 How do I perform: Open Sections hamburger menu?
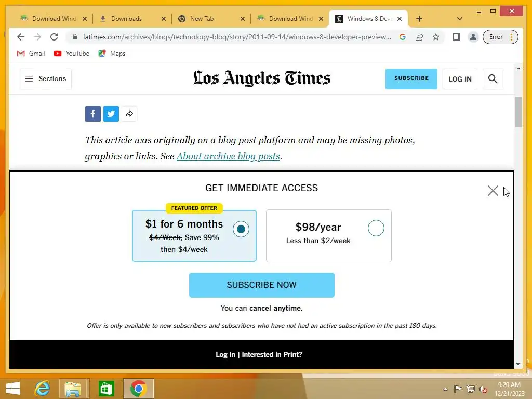46,79
